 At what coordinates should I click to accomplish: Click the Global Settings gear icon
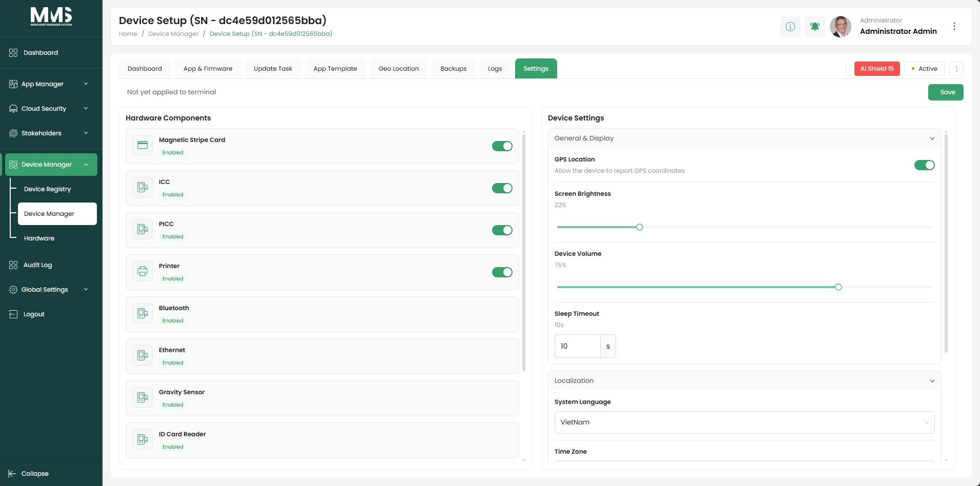click(x=13, y=290)
